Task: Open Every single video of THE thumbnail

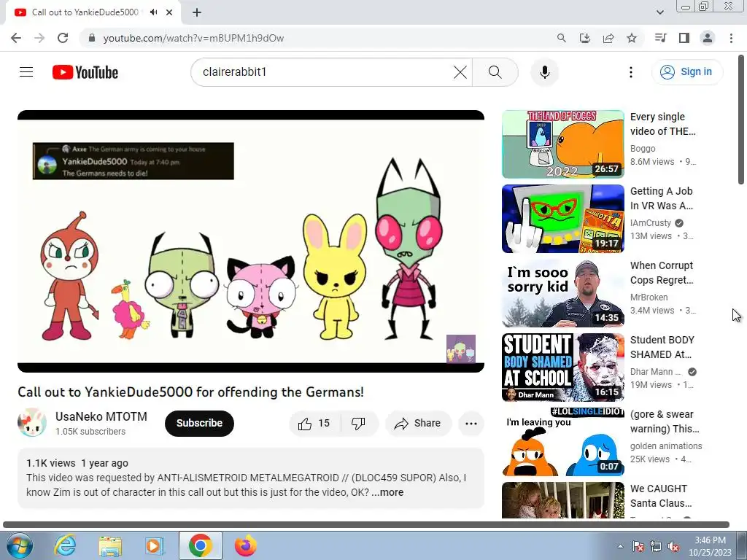Action: point(562,144)
